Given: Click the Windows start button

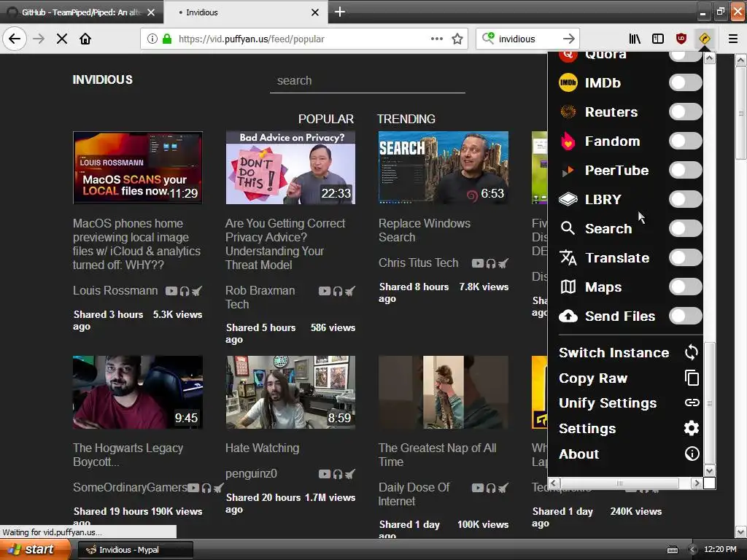Looking at the screenshot, I should coord(35,549).
